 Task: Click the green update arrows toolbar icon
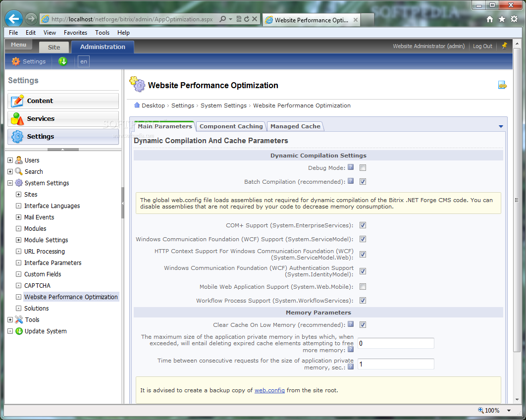[63, 61]
